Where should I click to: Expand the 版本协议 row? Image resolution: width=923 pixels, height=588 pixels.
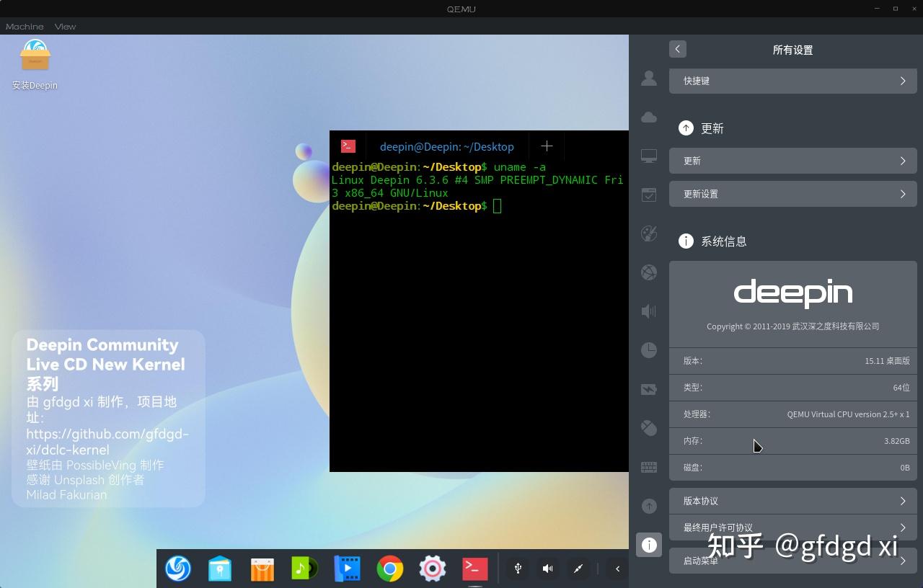pos(793,500)
